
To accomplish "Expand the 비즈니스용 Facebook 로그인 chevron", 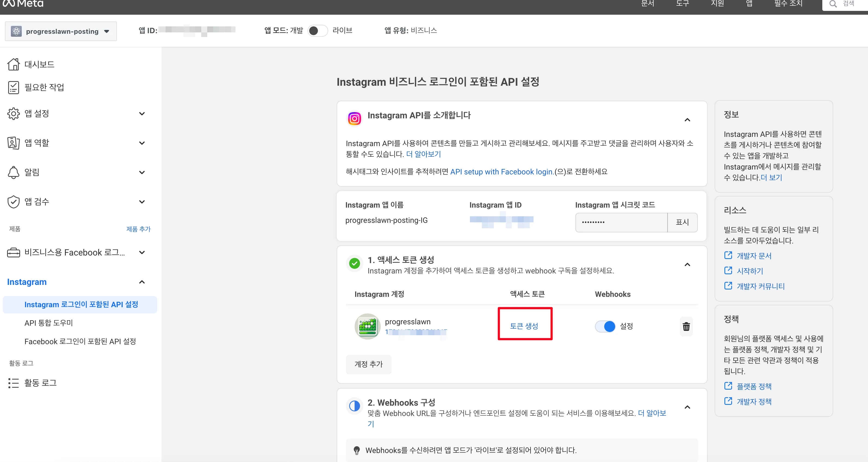I will (x=142, y=252).
